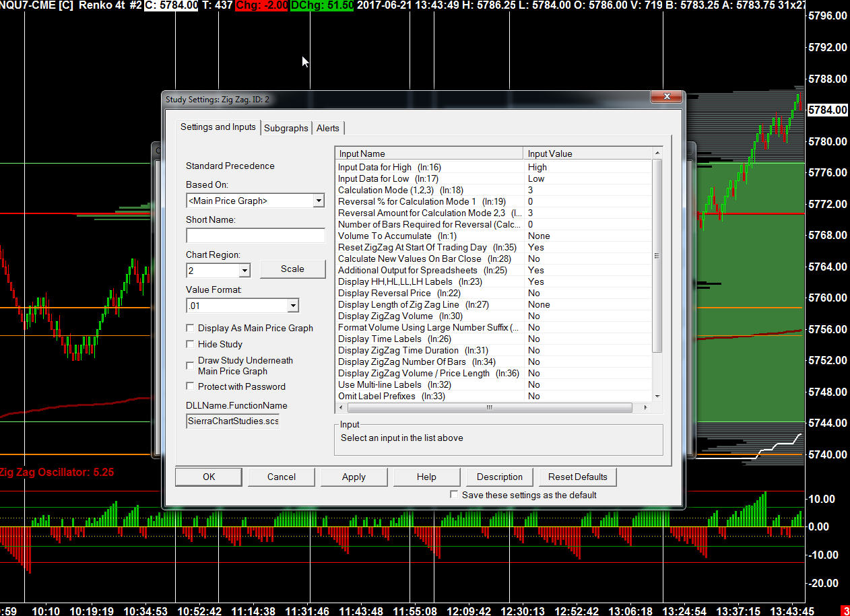Toggle the Hide Study checkbox
Screen dimensions: 850x616
click(x=191, y=345)
